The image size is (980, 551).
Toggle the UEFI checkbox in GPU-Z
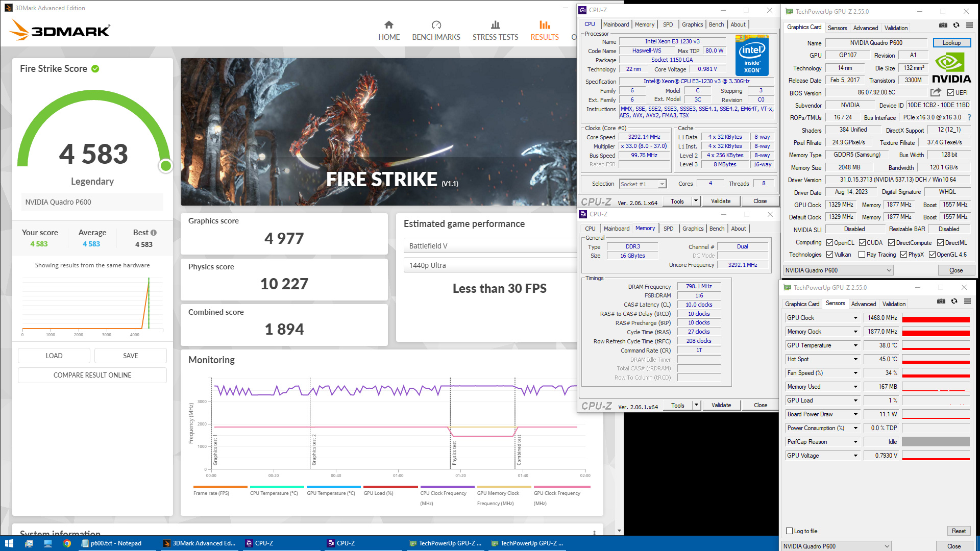pyautogui.click(x=950, y=93)
